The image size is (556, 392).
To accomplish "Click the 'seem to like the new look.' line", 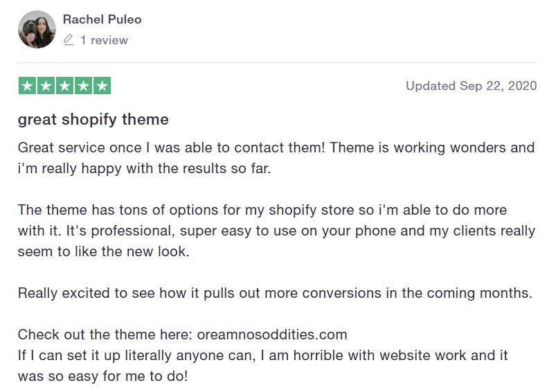I will pyautogui.click(x=104, y=251).
